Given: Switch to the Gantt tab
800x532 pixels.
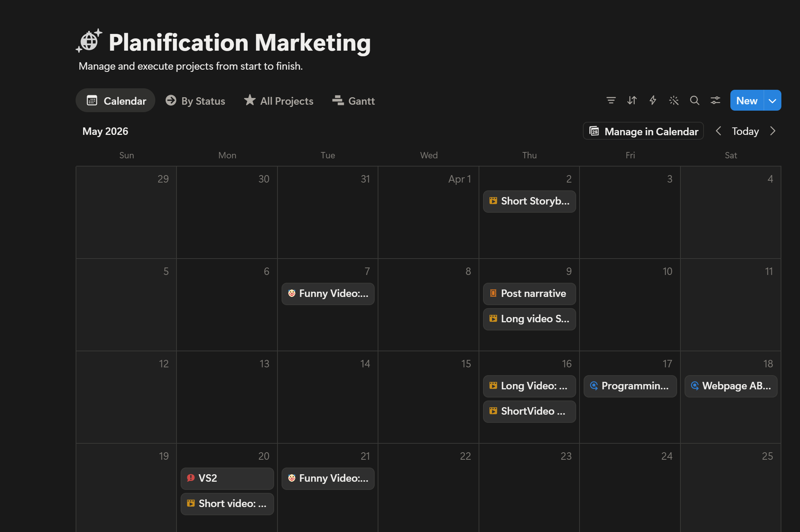Looking at the screenshot, I should point(353,101).
